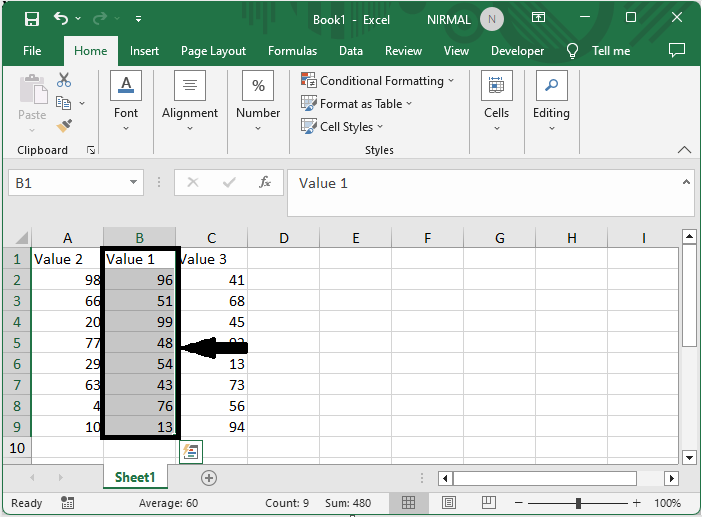Select the Sheet1 tab
This screenshot has width=702, height=517.
[x=135, y=478]
